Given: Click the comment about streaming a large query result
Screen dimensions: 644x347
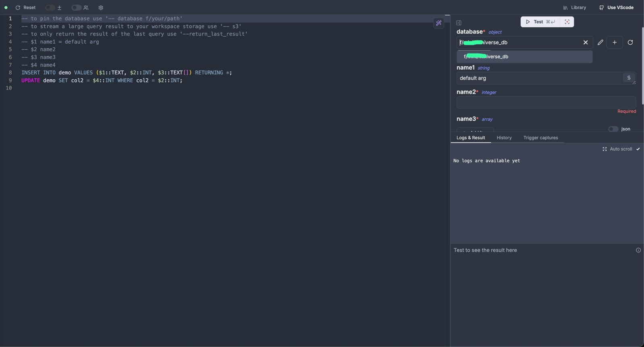Looking at the screenshot, I should tap(131, 27).
